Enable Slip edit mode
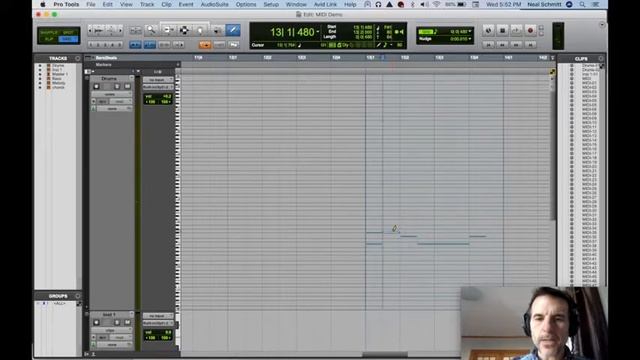This screenshot has width=640, height=360. coord(49,39)
